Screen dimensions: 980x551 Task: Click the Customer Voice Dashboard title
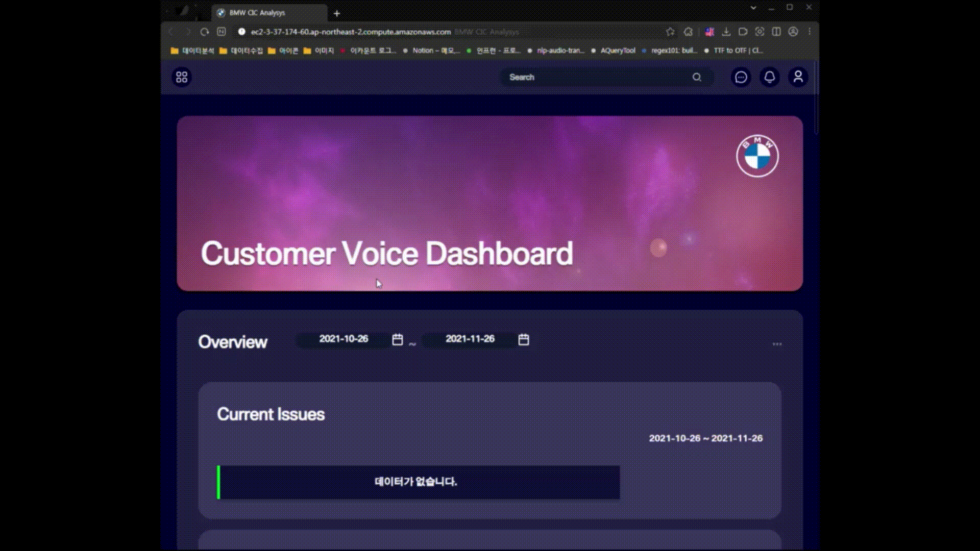(x=387, y=254)
